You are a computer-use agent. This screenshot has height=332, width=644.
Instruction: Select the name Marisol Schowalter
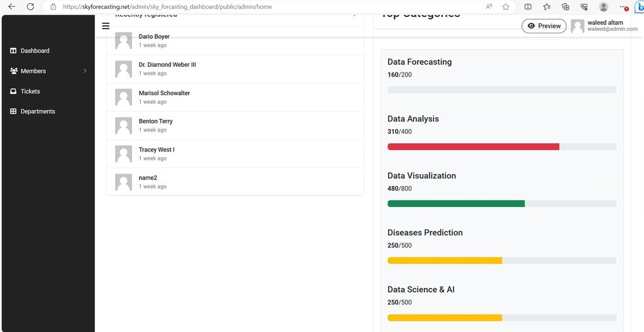point(164,93)
